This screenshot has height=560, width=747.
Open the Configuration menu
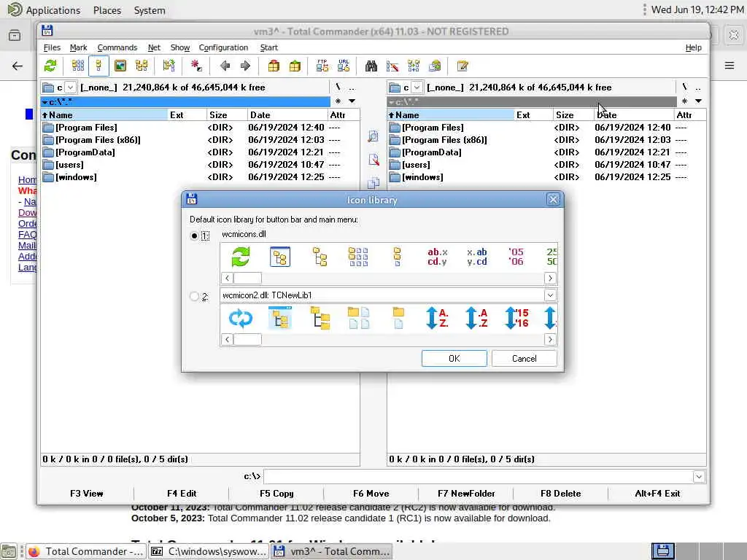(x=223, y=47)
